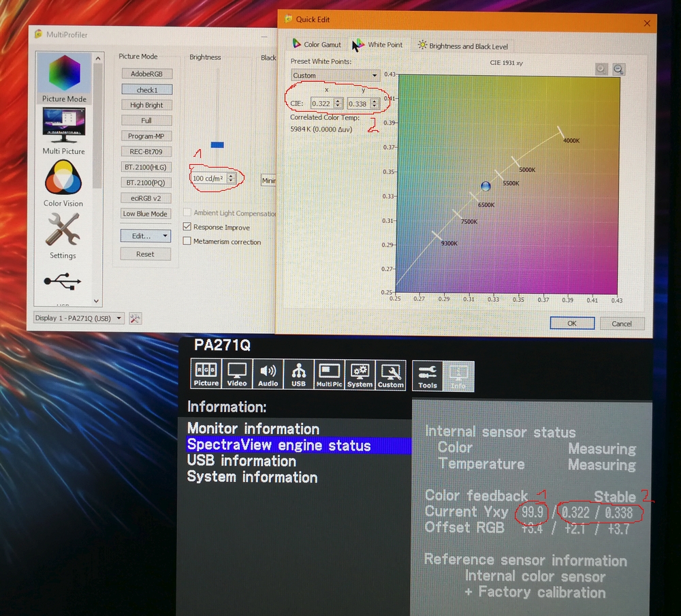Click the CIE x value field
Viewport: 681px width, 616px height.
(320, 104)
